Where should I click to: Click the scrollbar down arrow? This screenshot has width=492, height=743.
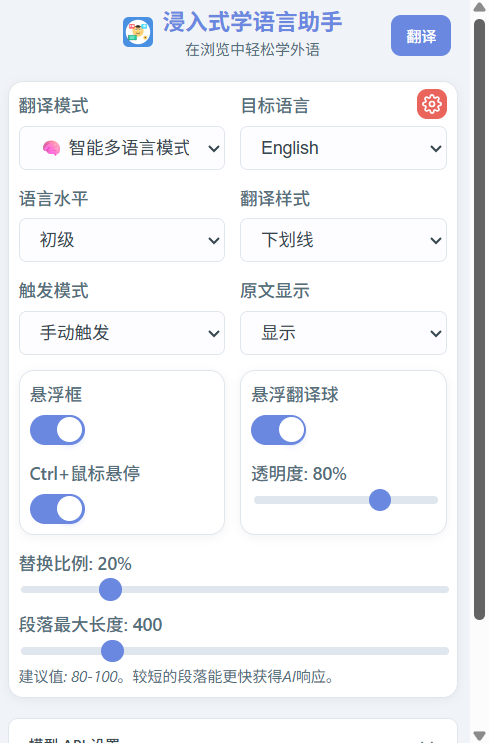click(480, 736)
